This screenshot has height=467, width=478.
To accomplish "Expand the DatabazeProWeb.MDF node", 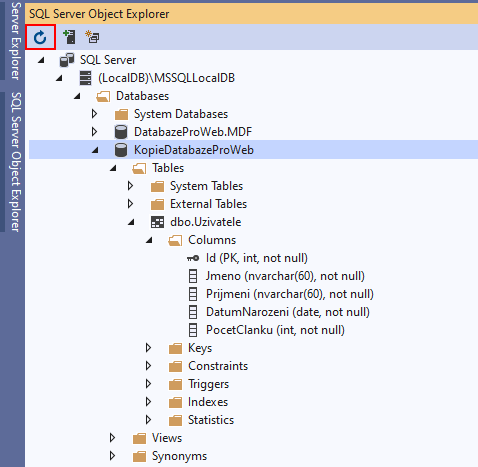I will tap(94, 132).
